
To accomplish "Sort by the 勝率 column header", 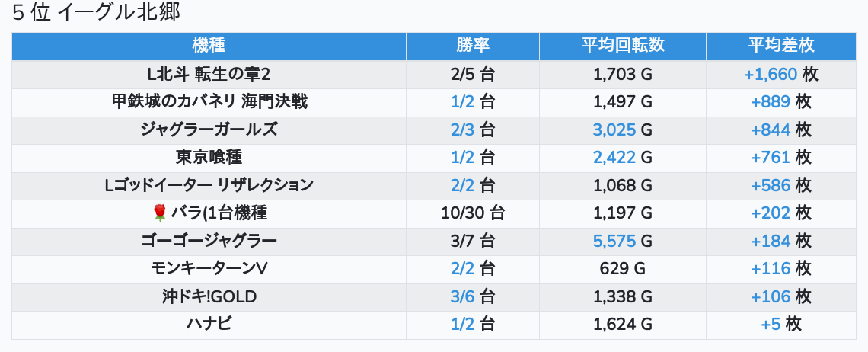I will [x=472, y=45].
